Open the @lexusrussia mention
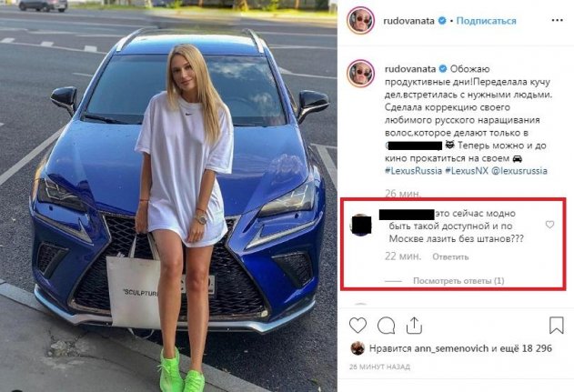This screenshot has height=392, width=574. pos(519,171)
